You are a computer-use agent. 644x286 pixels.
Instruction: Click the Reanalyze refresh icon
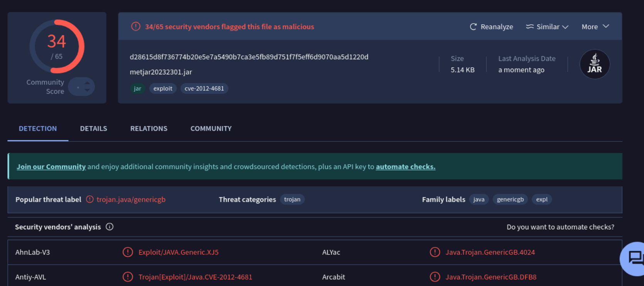click(x=473, y=27)
